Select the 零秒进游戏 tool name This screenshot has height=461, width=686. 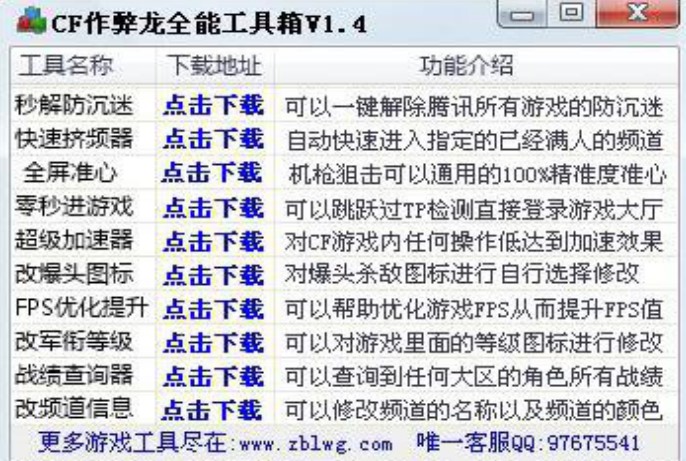coord(74,206)
